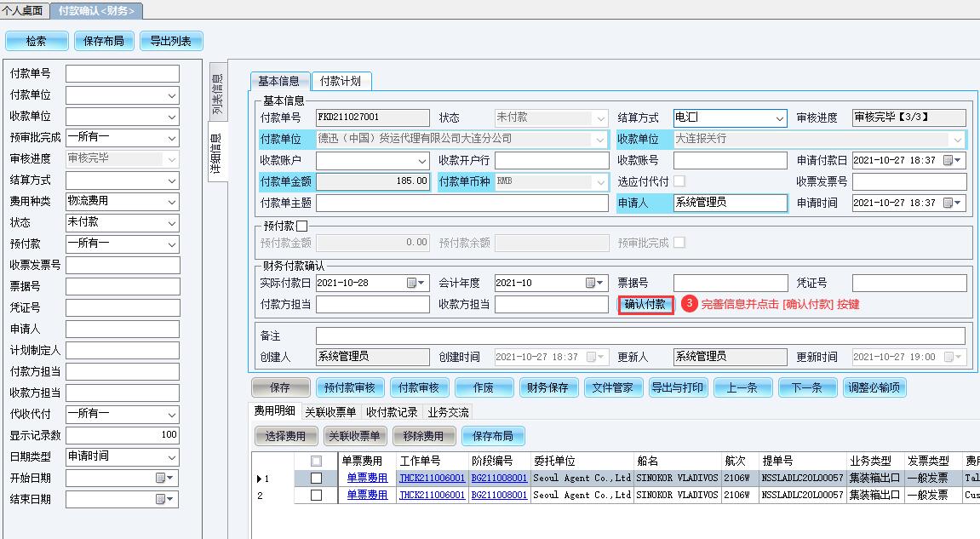Viewport: 980px width, 539px height.
Task: Toggle the 选应付代付 checkbox
Action: [x=679, y=181]
